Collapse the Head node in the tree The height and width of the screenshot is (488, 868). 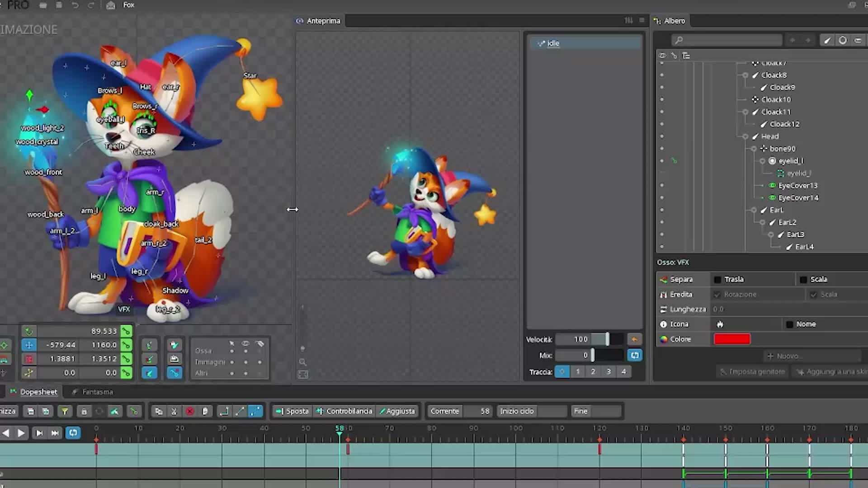[x=746, y=136]
